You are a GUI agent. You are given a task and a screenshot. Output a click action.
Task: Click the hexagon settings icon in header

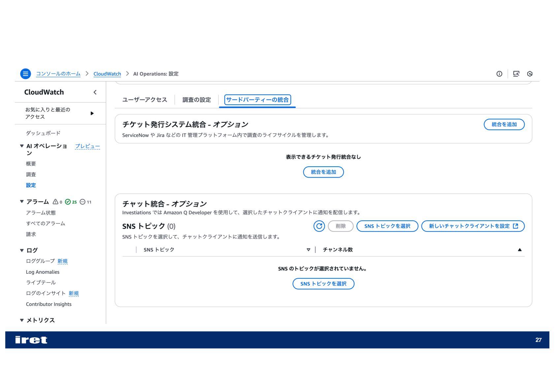530,74
